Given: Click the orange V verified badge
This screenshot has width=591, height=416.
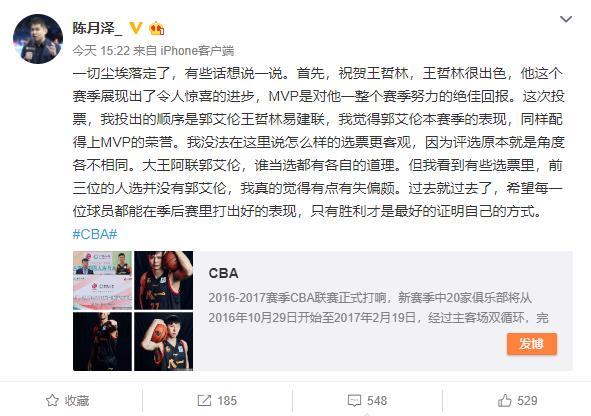Looking at the screenshot, I should coord(136,28).
